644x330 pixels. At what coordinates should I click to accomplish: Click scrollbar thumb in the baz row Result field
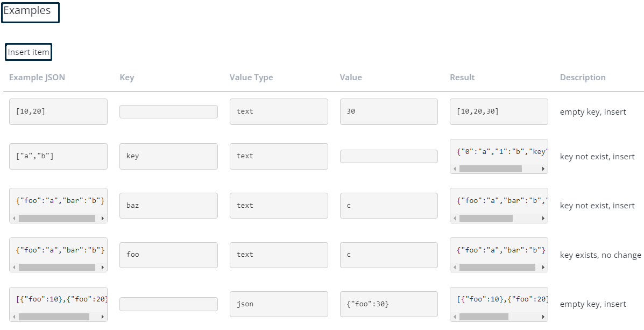486,218
